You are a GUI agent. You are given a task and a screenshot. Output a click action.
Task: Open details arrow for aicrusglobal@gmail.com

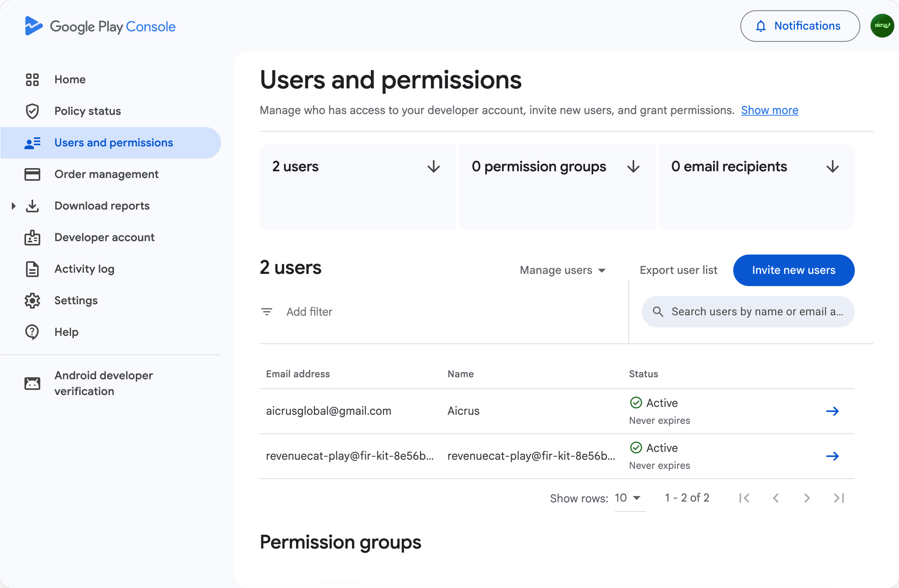pos(833,411)
